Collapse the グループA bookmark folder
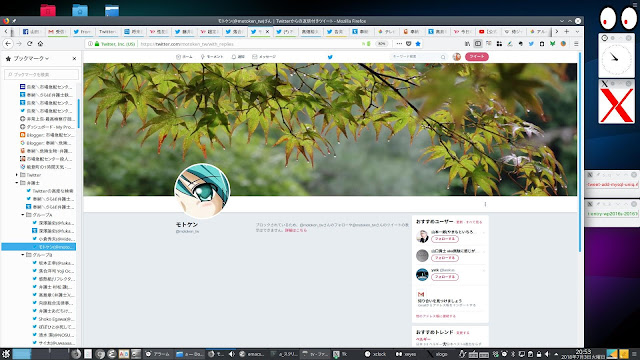The height and width of the screenshot is (360, 640). pyautogui.click(x=23, y=215)
